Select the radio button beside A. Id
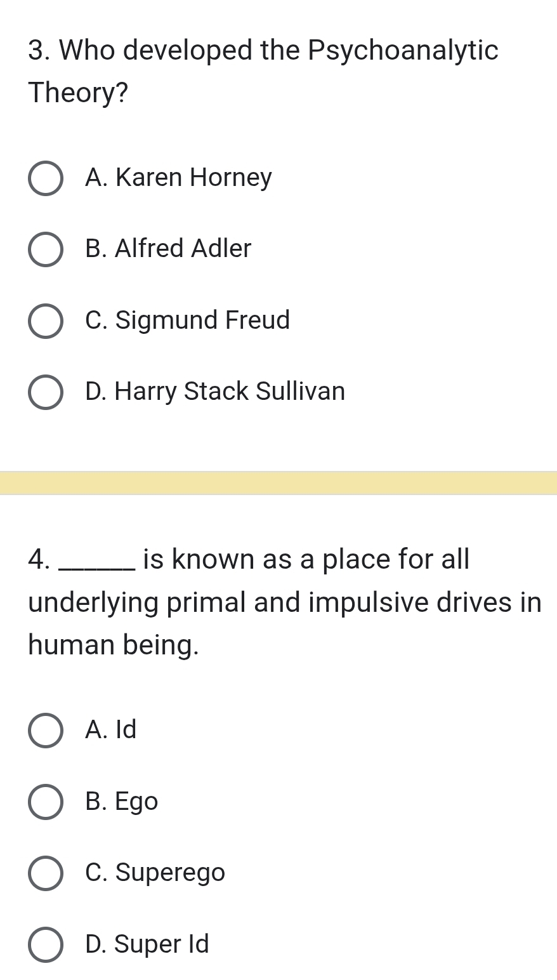This screenshot has width=557, height=980. (46, 731)
